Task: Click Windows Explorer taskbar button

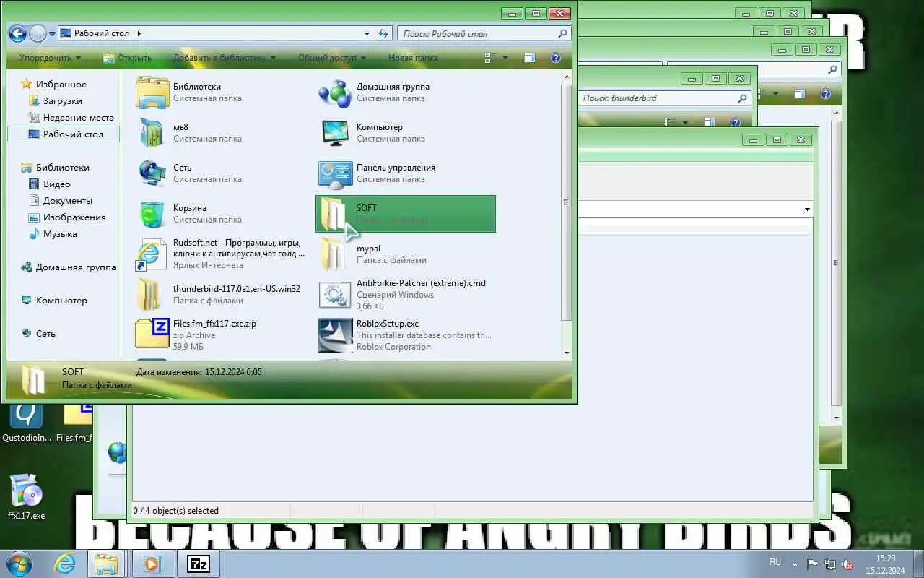Action: click(x=107, y=564)
